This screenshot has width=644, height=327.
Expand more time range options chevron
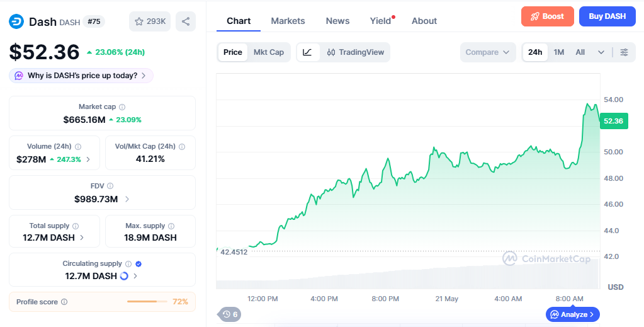coord(601,52)
